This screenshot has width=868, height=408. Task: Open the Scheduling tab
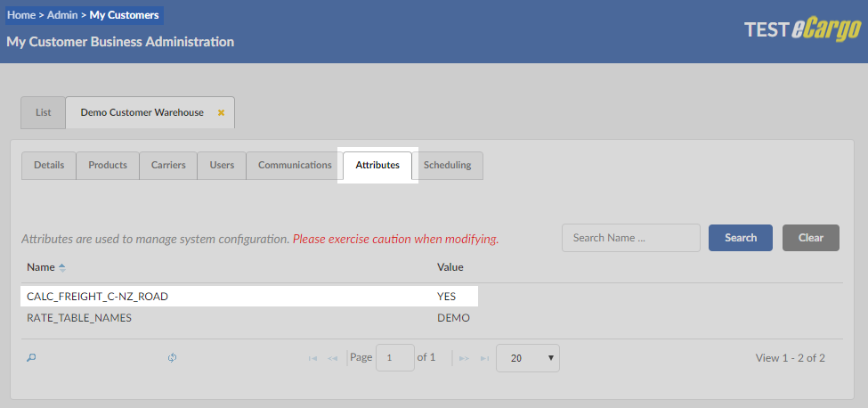tap(448, 166)
